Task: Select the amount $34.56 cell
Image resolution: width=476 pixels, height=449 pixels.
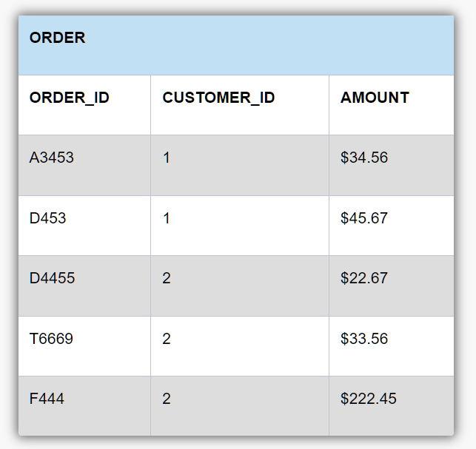Action: [x=392, y=166]
